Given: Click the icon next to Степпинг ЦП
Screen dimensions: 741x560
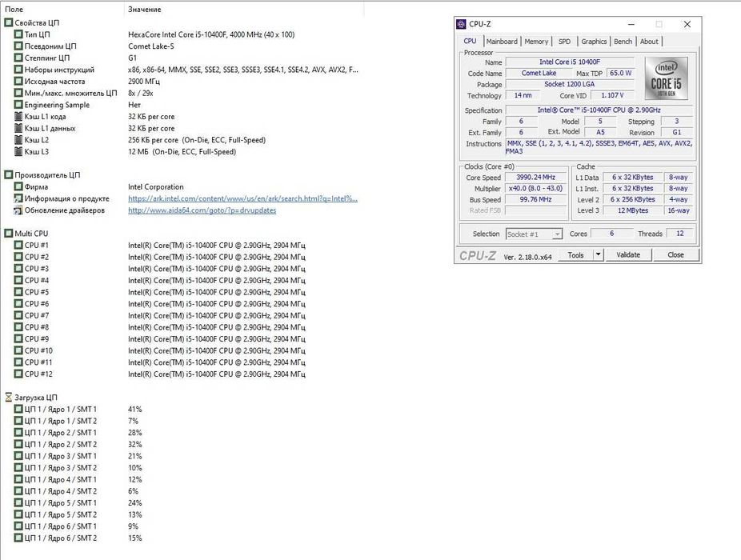Looking at the screenshot, I should click(x=18, y=58).
